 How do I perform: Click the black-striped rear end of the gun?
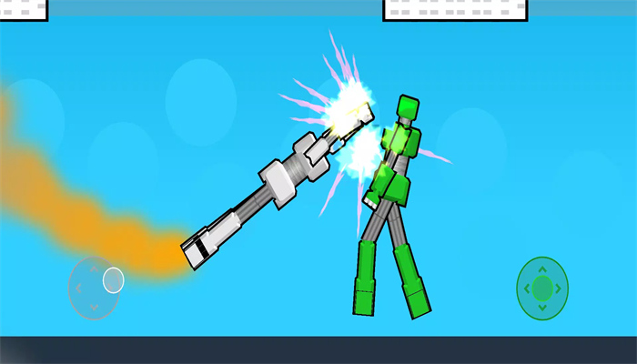197,251
